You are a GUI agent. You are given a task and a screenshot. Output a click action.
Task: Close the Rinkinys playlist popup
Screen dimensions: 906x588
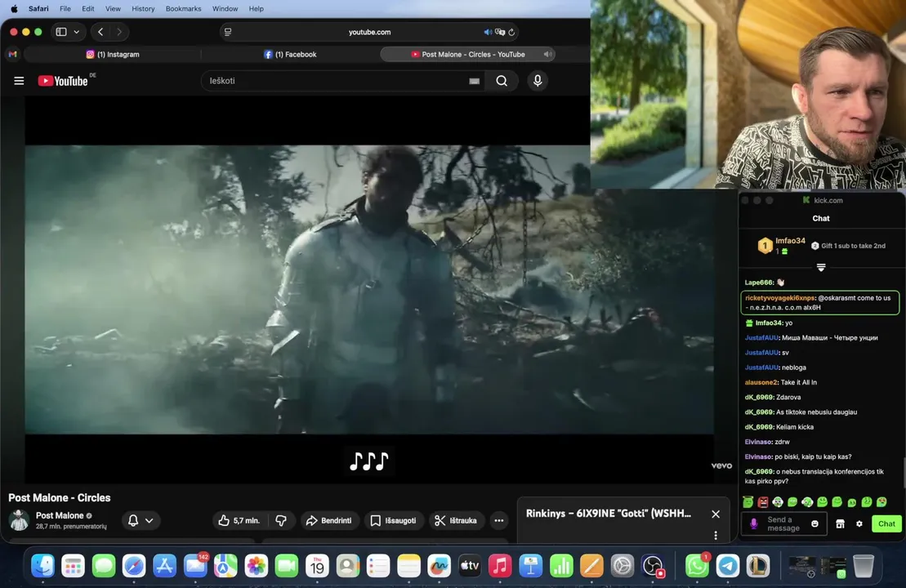pyautogui.click(x=716, y=514)
